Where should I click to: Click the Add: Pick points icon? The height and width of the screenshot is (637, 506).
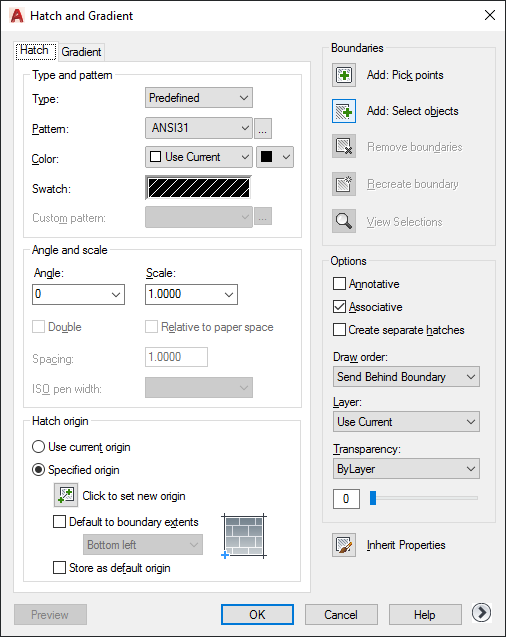(x=344, y=75)
